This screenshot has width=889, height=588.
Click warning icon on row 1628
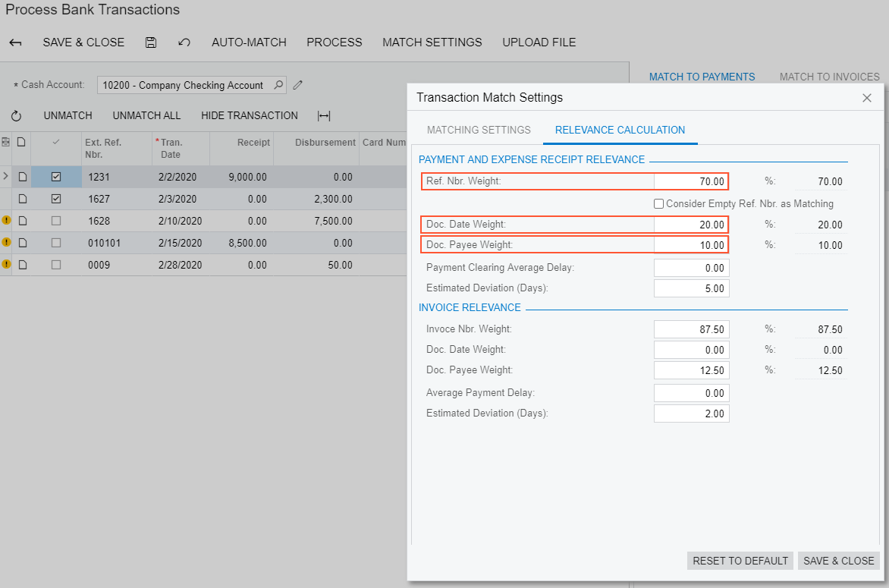click(x=7, y=221)
